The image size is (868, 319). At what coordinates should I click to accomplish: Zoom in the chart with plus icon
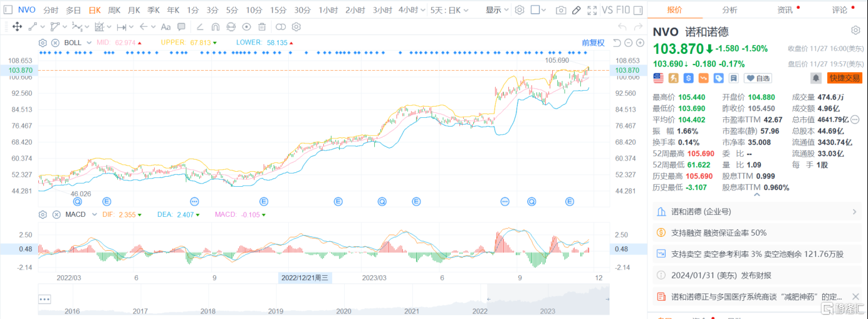pos(640,43)
